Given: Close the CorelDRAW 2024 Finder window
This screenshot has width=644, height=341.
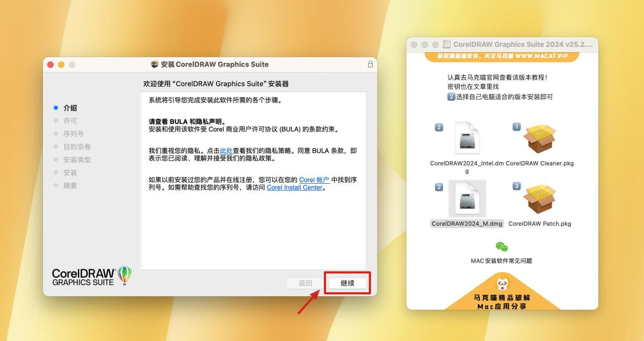Looking at the screenshot, I should [x=414, y=44].
